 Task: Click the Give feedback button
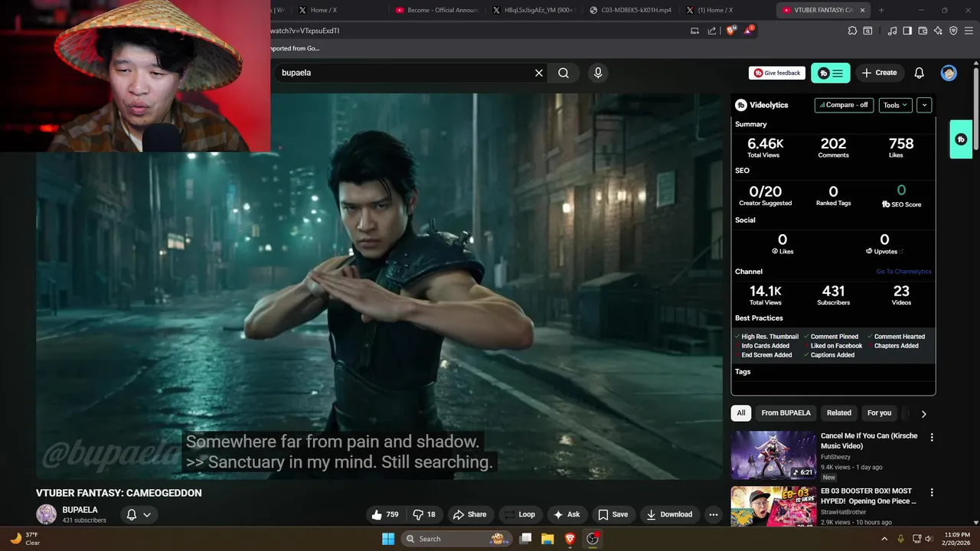click(777, 73)
